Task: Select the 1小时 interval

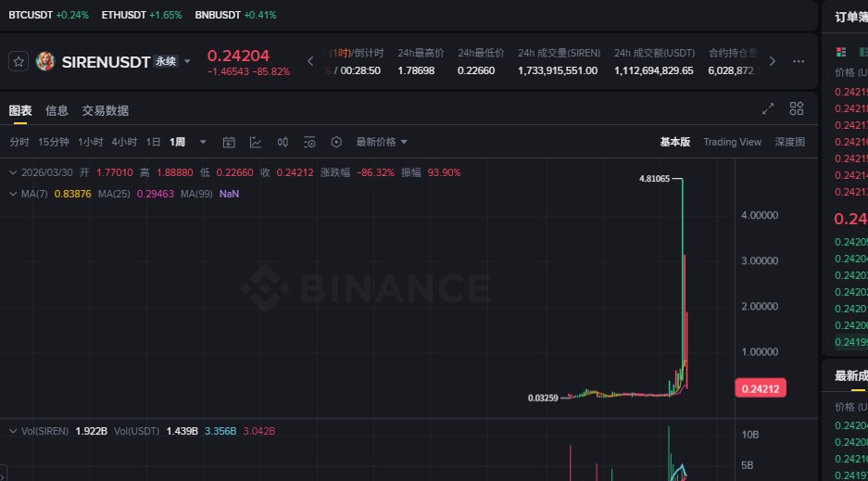Action: click(x=90, y=142)
